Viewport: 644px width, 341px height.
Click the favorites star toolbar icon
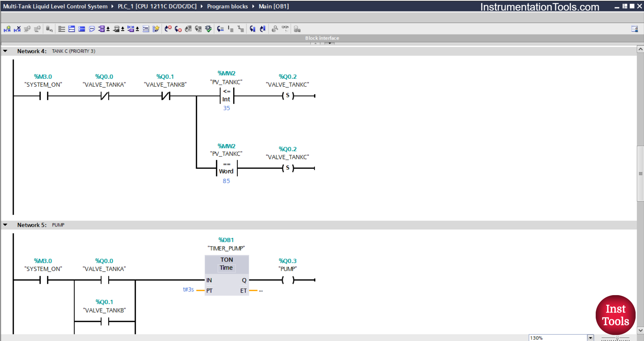[156, 29]
